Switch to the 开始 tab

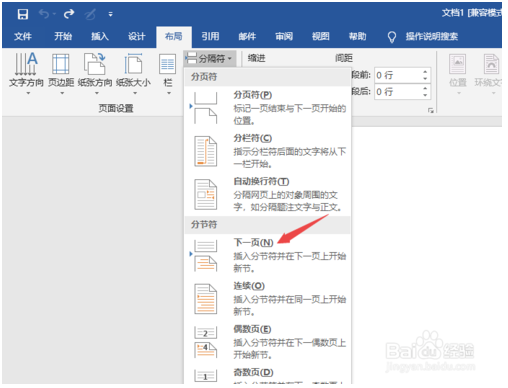(x=63, y=36)
